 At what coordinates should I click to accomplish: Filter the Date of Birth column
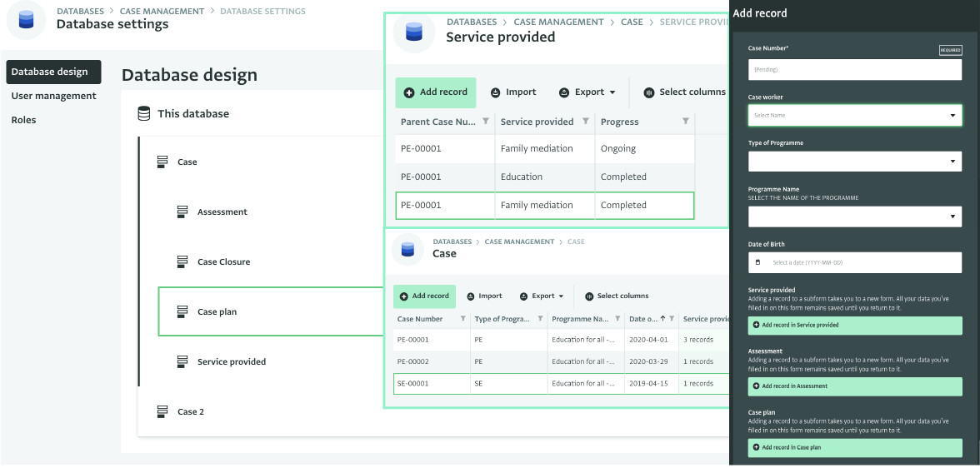(x=671, y=319)
